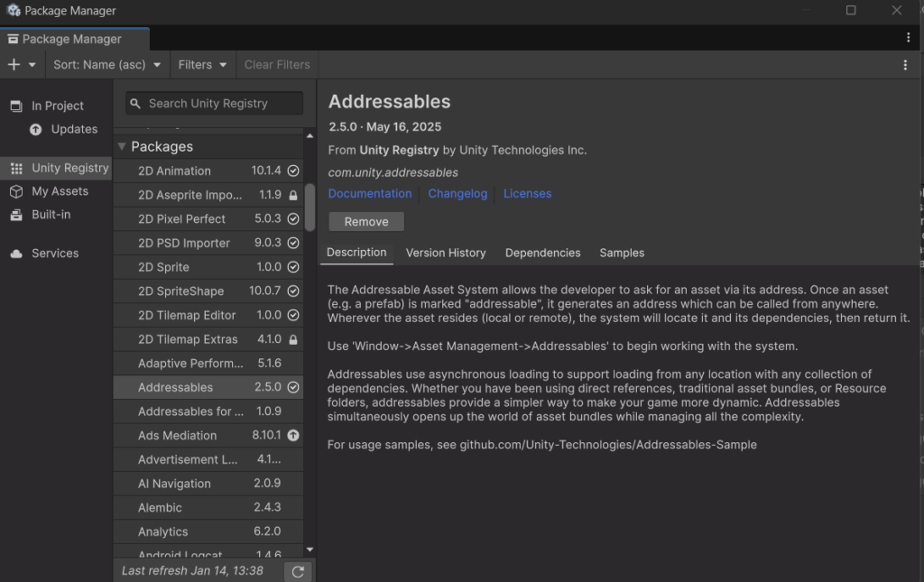The image size is (924, 582).
Task: Open the Sort: Name (asc) dropdown
Action: [106, 65]
